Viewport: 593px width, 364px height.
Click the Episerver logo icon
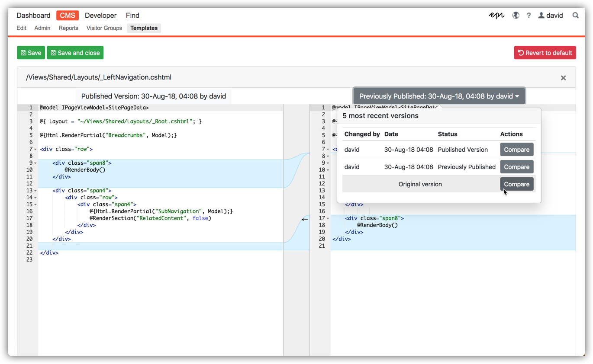click(x=496, y=16)
